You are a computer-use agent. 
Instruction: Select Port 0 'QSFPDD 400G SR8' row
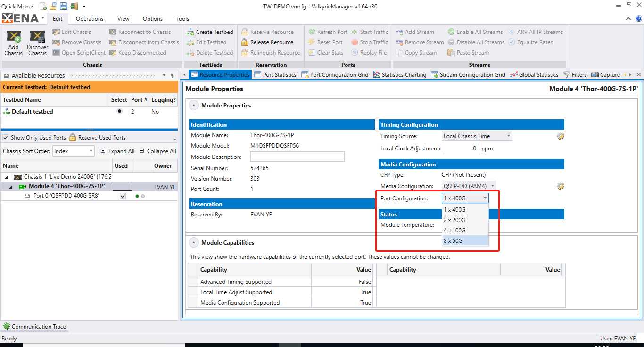coord(89,196)
